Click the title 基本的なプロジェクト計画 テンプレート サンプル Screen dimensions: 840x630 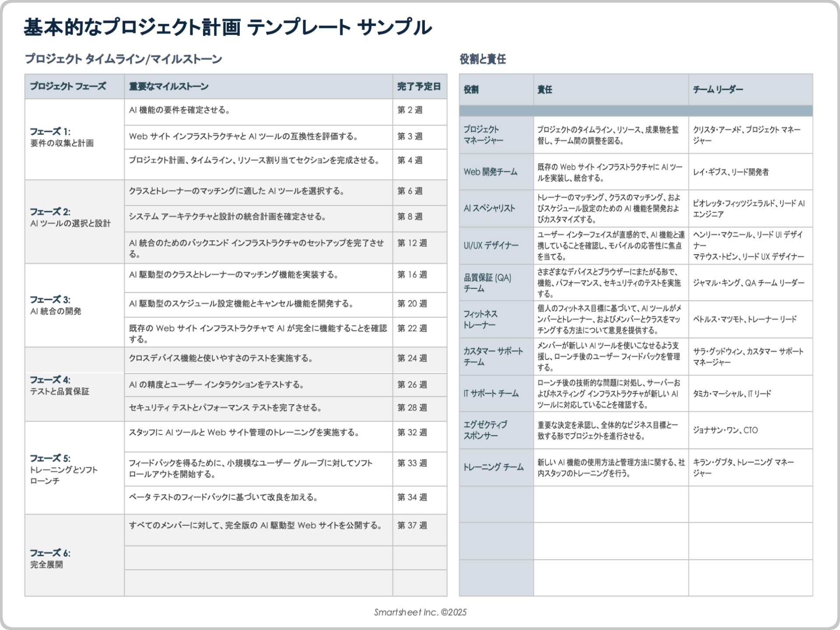click(x=227, y=27)
